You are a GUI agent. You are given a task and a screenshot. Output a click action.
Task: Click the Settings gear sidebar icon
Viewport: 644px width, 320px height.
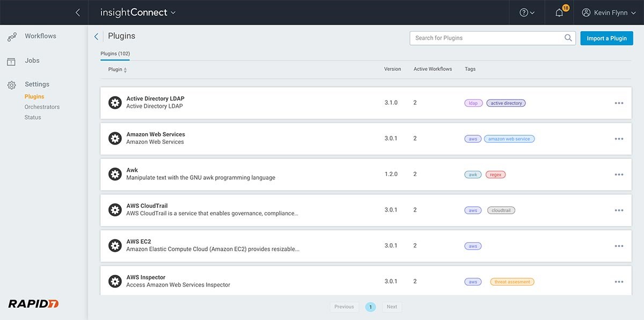tap(11, 85)
